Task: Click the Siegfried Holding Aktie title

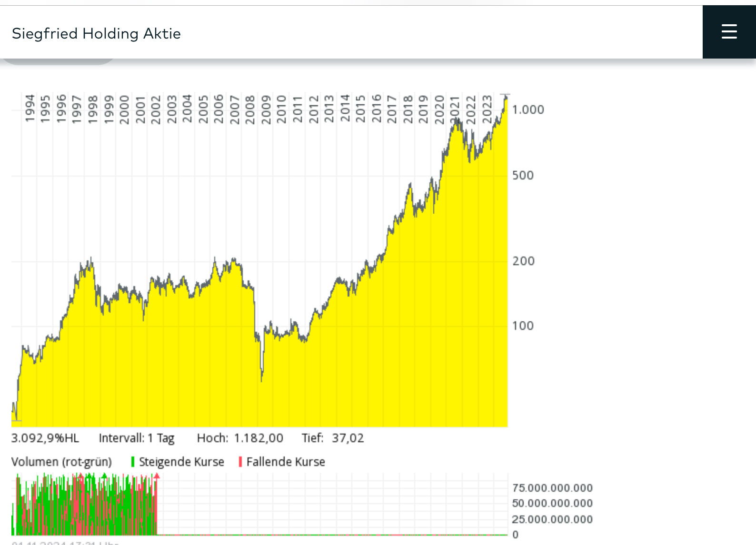Action: coord(96,34)
